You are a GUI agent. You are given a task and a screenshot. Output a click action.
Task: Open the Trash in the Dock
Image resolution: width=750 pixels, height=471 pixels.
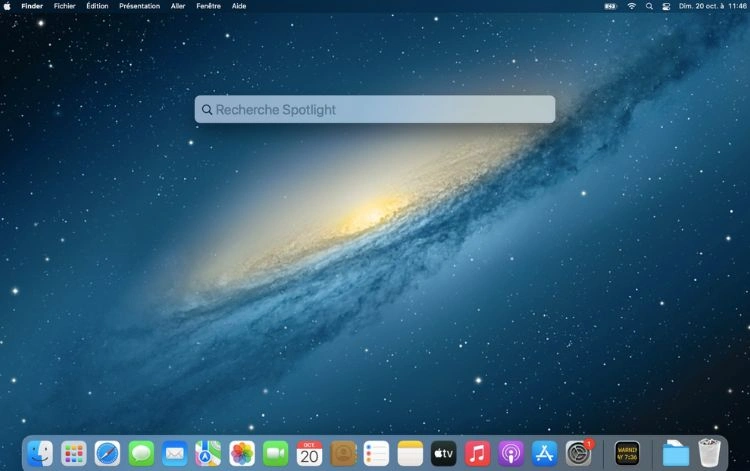coord(709,453)
